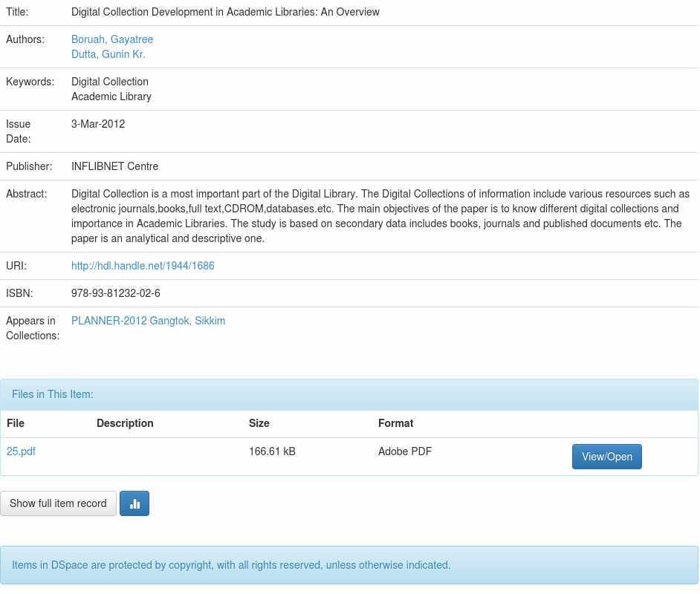Click the Format column header

coord(395,423)
